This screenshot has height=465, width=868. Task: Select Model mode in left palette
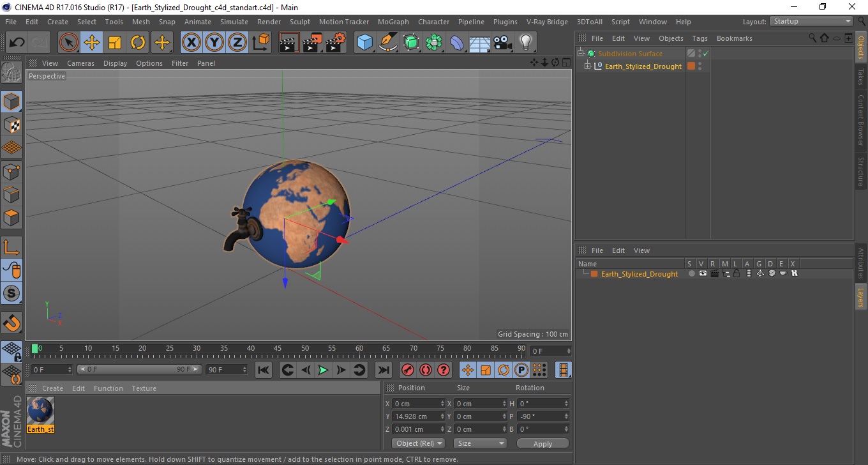pyautogui.click(x=11, y=101)
